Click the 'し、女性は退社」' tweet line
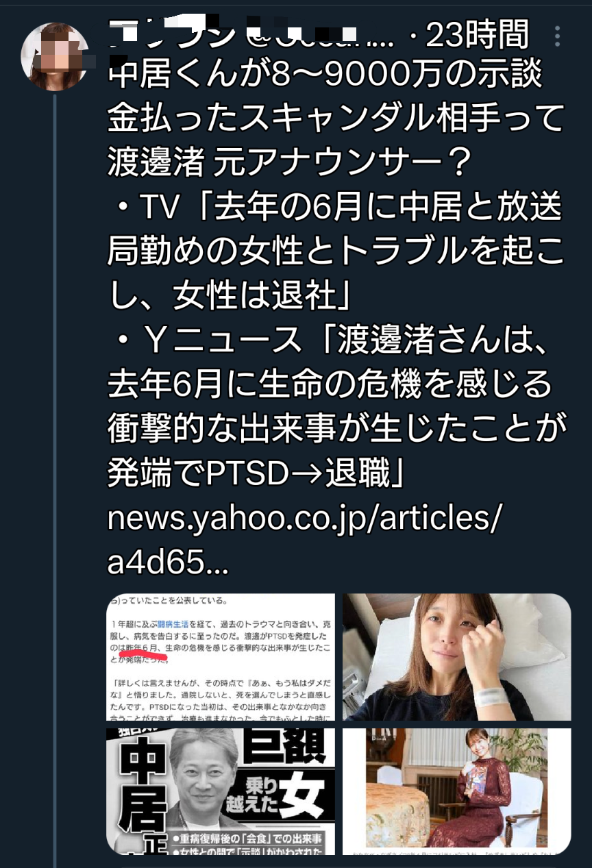 [x=230, y=293]
